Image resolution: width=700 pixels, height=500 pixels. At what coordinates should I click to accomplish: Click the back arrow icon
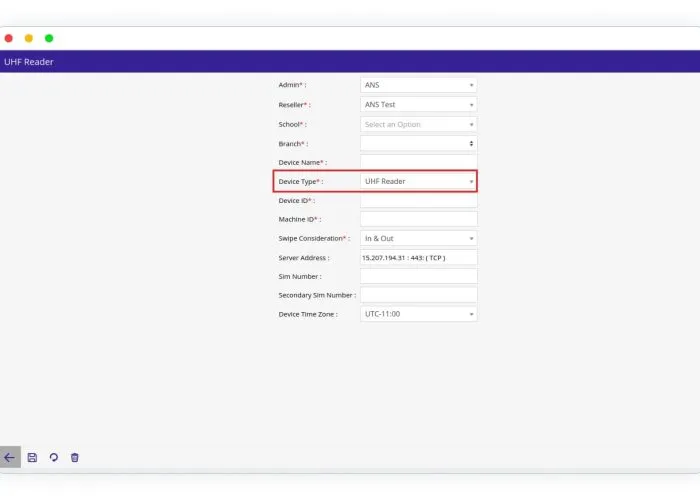[x=10, y=457]
